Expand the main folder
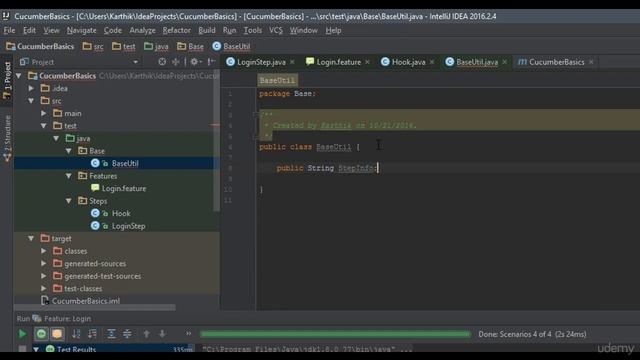The image size is (640, 360). click(44, 113)
